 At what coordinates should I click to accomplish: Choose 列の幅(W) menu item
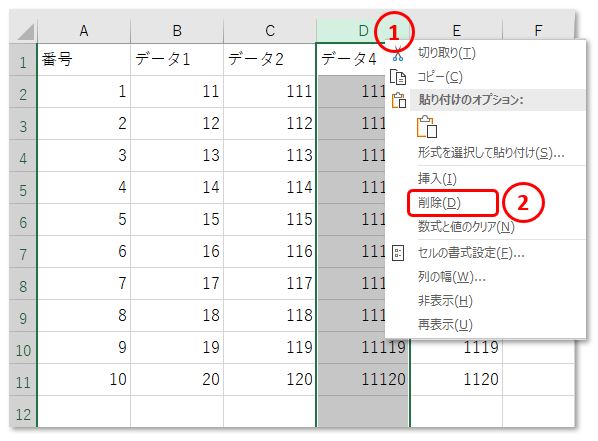click(x=451, y=277)
